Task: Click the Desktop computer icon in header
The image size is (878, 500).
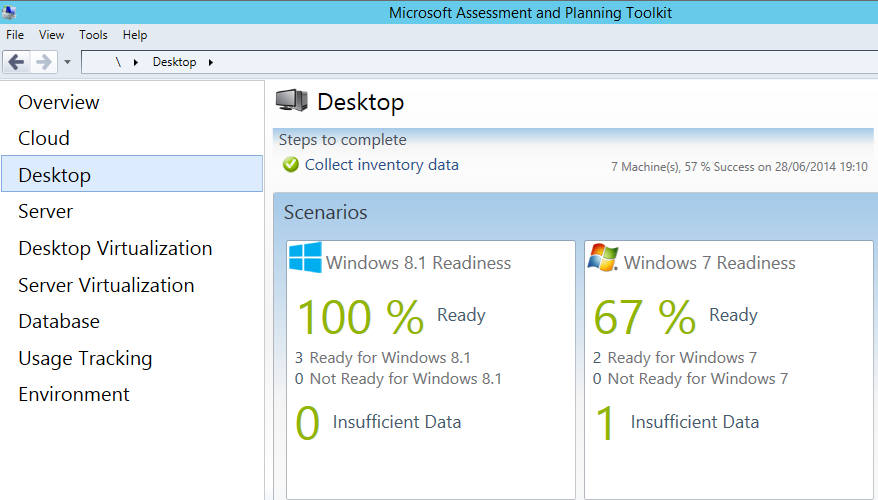Action: (292, 101)
